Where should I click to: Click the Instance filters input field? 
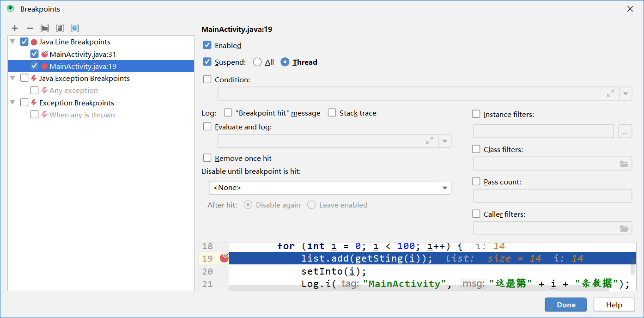(x=543, y=131)
